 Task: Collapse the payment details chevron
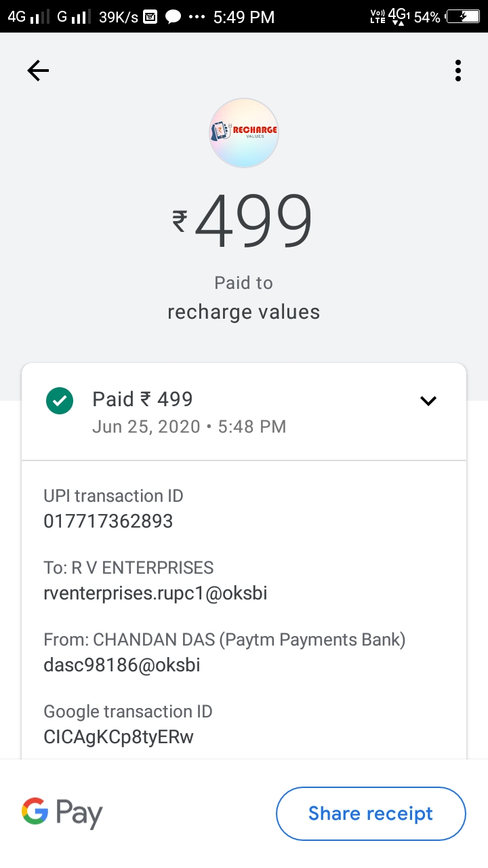[428, 401]
